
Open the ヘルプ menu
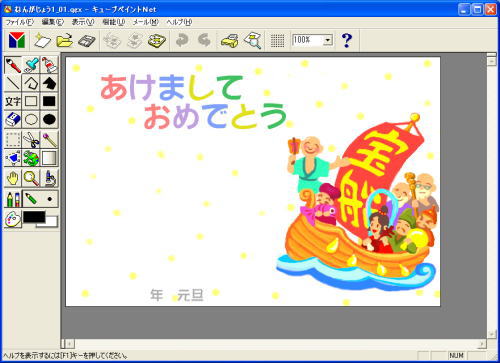[x=179, y=22]
